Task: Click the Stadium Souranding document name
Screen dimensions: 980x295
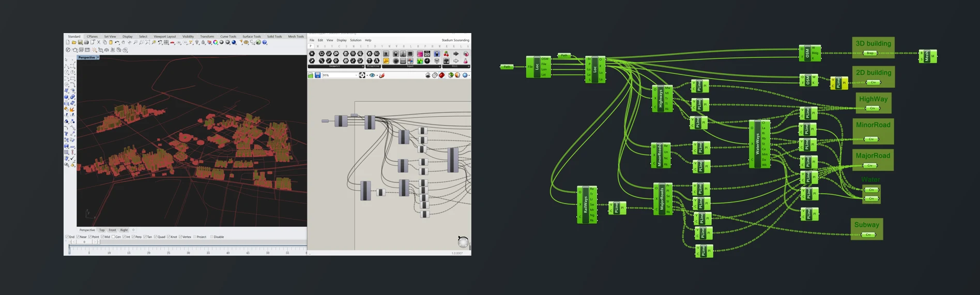Action: click(x=455, y=40)
